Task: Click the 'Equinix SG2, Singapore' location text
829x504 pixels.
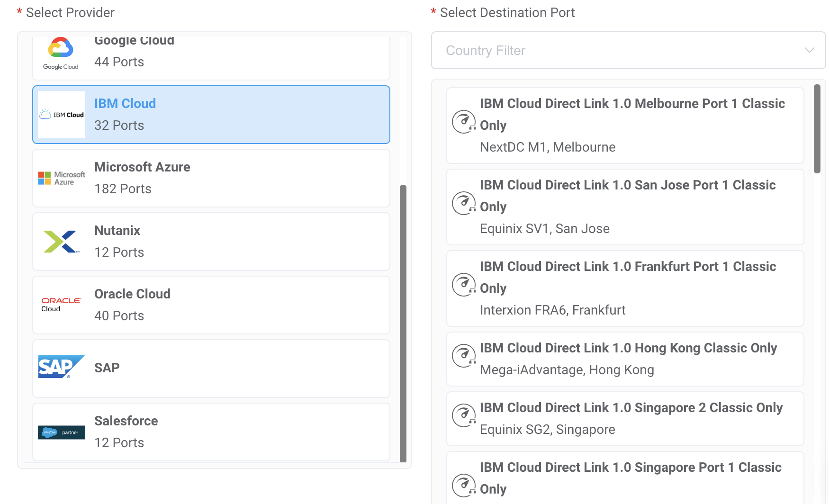Action: tap(548, 430)
